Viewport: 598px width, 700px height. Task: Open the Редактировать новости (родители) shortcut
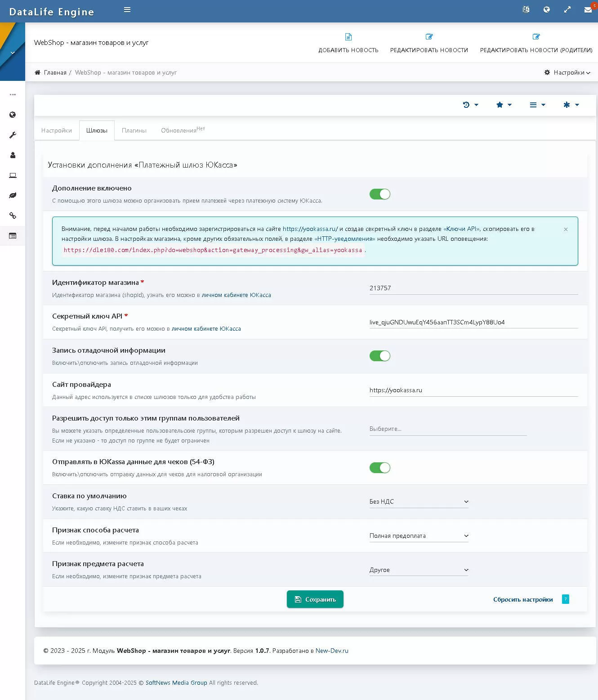(536, 43)
